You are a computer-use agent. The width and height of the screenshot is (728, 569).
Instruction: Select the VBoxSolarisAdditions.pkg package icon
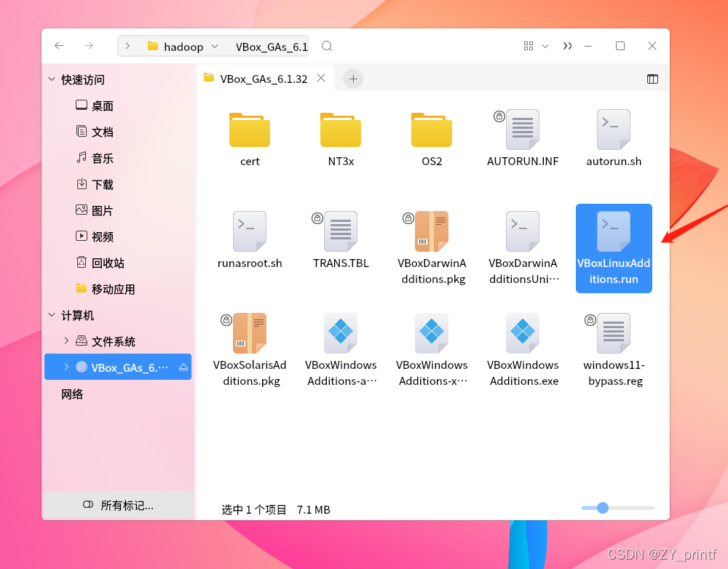(x=249, y=333)
